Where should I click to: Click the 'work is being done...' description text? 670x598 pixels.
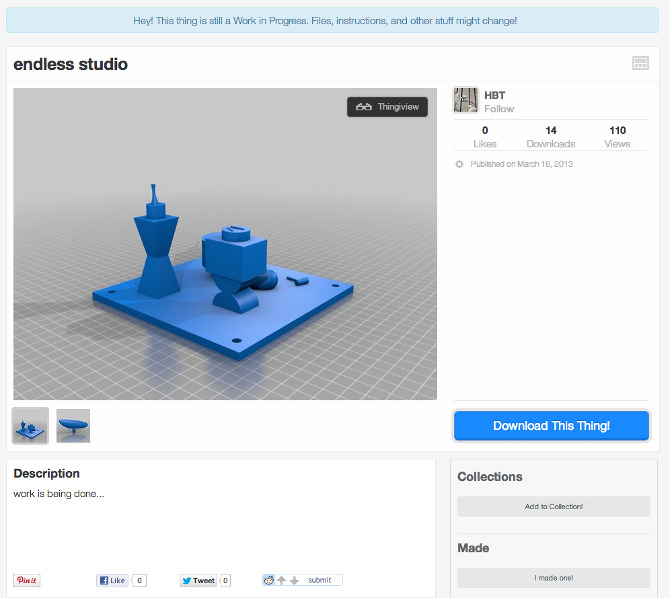(x=59, y=494)
